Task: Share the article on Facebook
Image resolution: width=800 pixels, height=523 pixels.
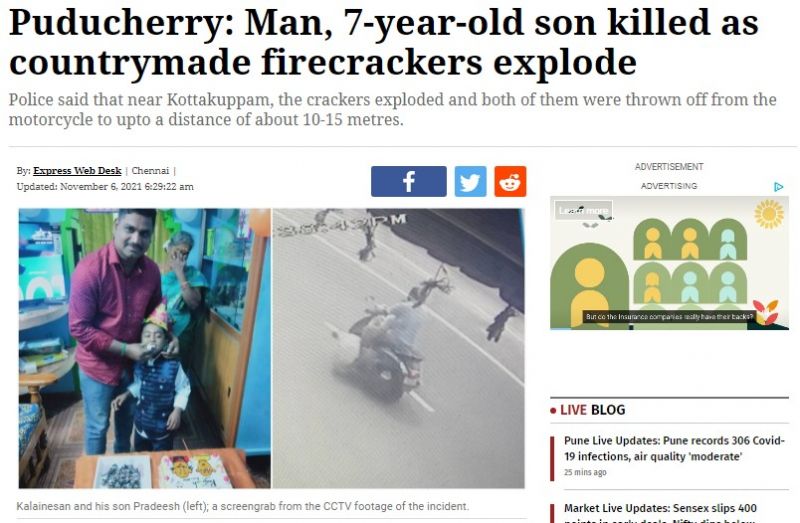Action: (x=409, y=181)
